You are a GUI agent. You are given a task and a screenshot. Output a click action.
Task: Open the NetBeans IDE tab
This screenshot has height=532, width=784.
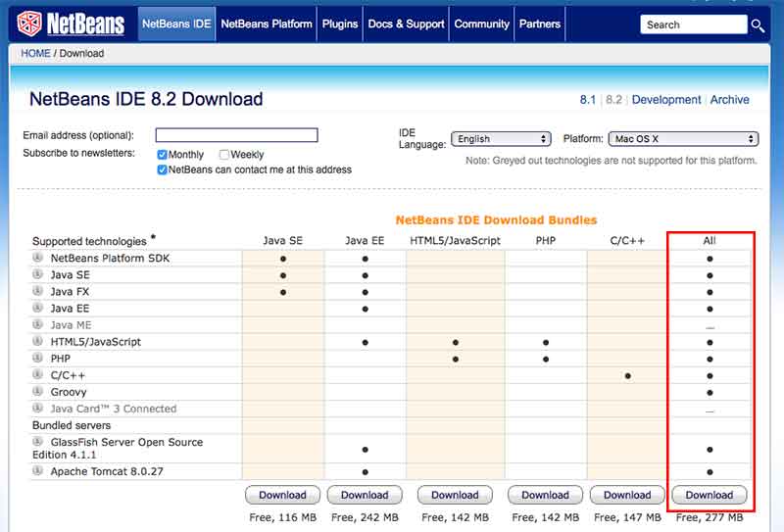(176, 24)
